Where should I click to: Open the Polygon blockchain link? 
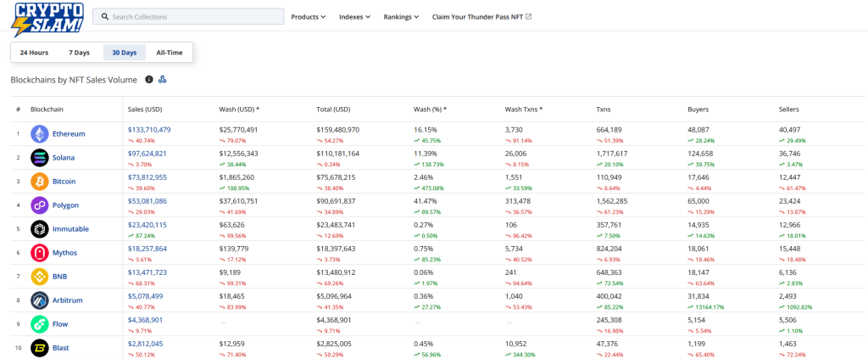pos(66,205)
